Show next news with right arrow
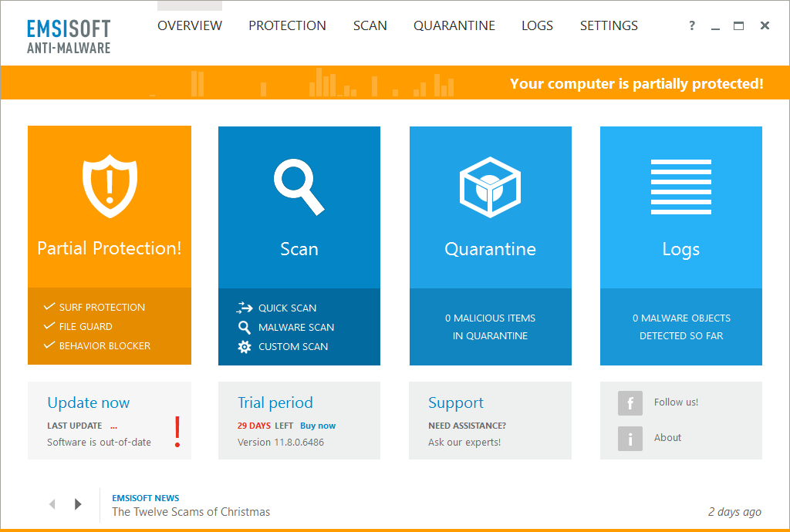This screenshot has height=532, width=790. pyautogui.click(x=78, y=503)
